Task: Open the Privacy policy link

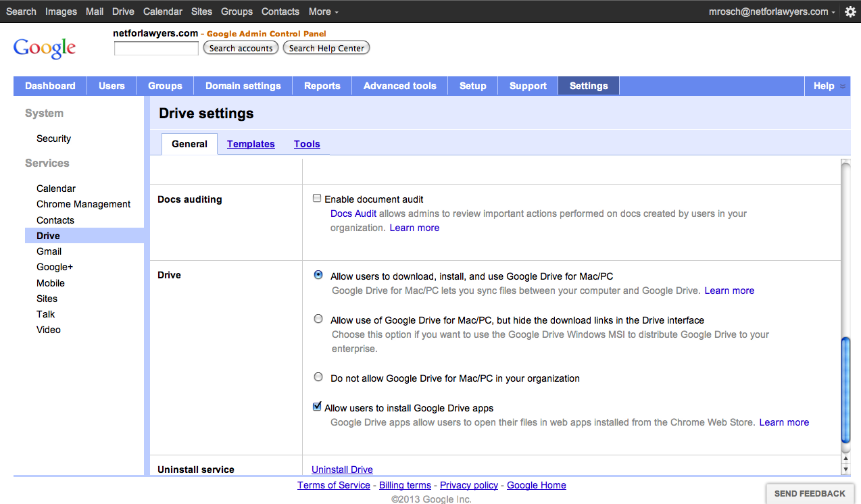Action: (x=469, y=485)
